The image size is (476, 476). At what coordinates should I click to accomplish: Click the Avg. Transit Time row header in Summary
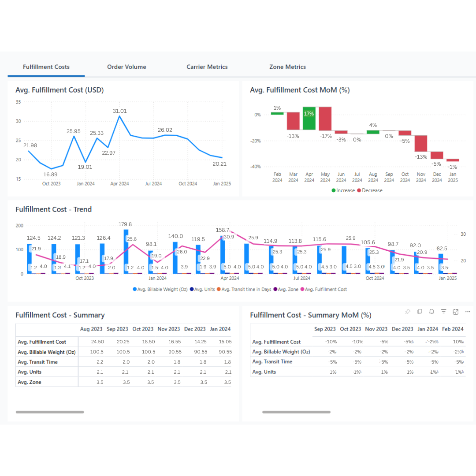37,362
